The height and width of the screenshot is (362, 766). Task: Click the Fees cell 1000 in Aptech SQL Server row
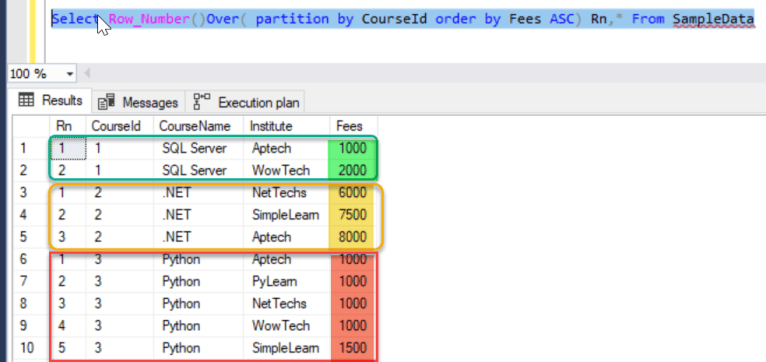352,148
